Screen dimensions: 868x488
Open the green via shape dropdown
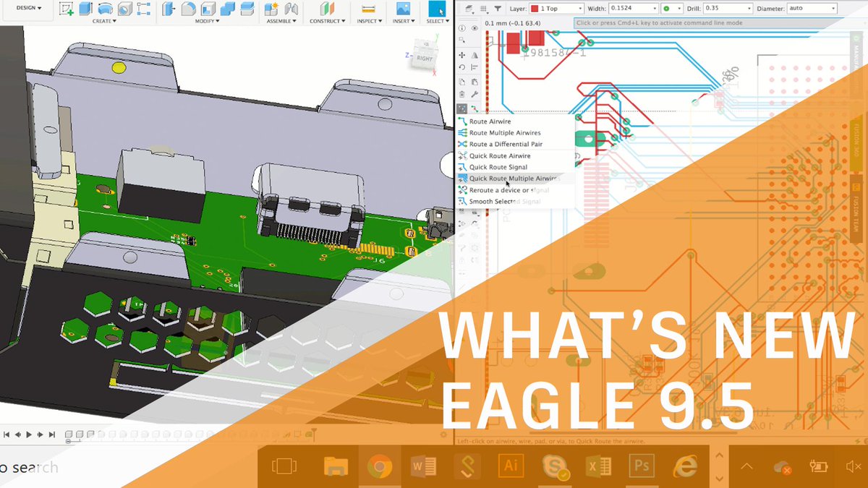click(x=671, y=9)
